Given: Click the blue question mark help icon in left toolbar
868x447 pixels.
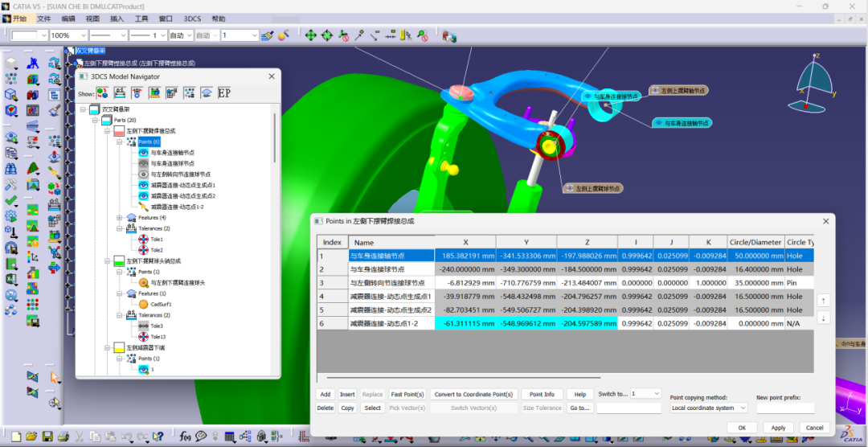Looking at the screenshot, I should (x=11, y=295).
